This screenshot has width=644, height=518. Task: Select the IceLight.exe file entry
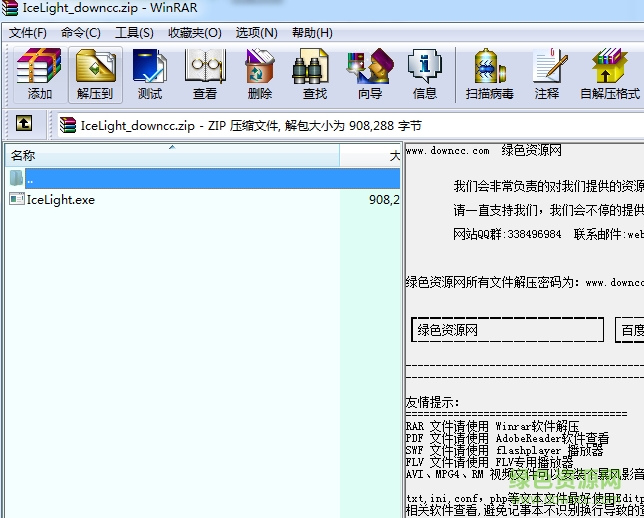click(60, 199)
